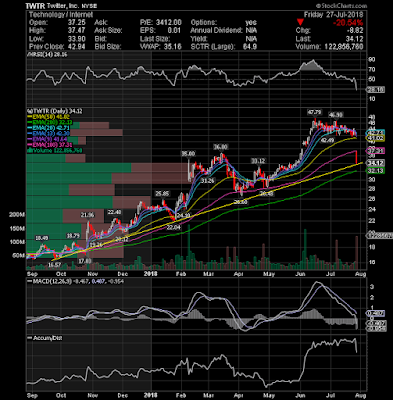This screenshot has height=400, width=393.
Task: Click the pink EMA(100) legend entry
Action: click(x=50, y=145)
